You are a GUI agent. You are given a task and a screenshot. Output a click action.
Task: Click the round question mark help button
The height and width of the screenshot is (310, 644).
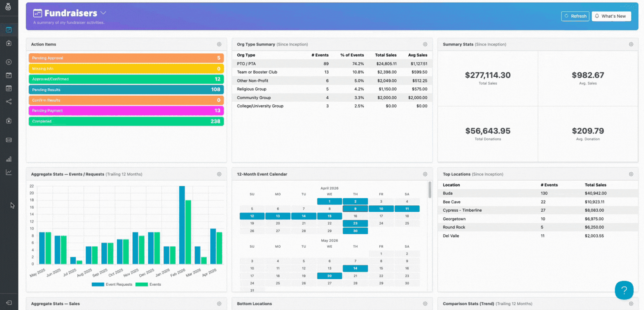(x=624, y=290)
